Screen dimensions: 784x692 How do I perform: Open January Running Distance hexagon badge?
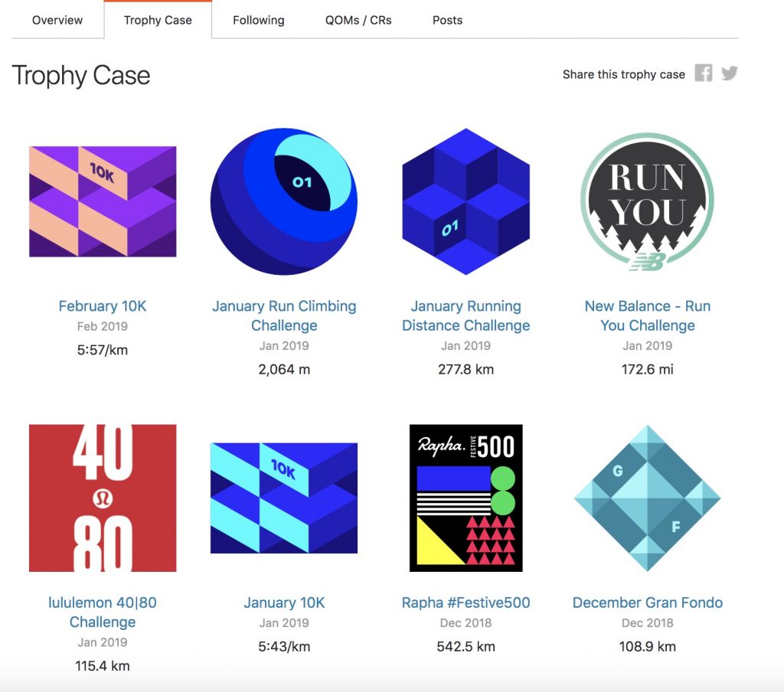465,201
